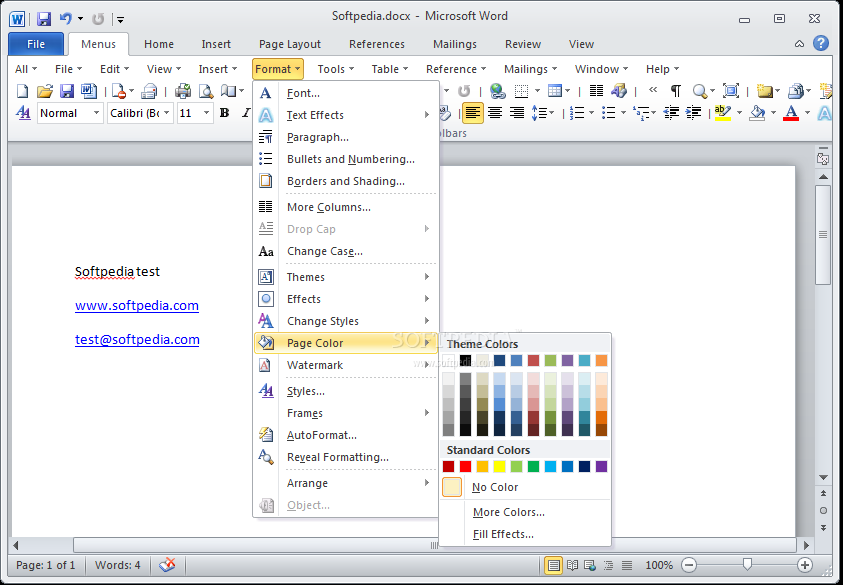Click Words: 4 in status bar
843x585 pixels.
[x=118, y=565]
